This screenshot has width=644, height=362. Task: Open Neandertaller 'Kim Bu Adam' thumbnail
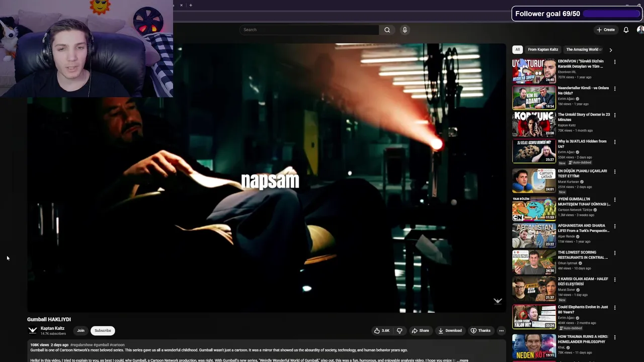[x=534, y=98]
